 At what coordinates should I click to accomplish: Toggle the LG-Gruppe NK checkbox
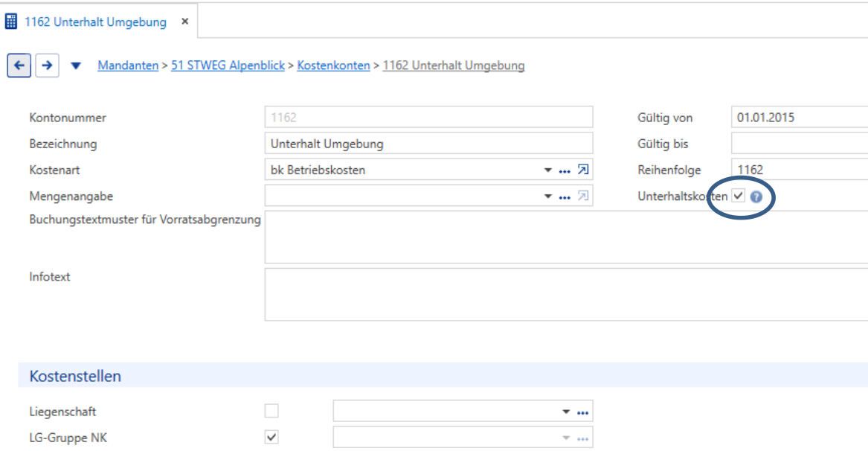coord(271,437)
